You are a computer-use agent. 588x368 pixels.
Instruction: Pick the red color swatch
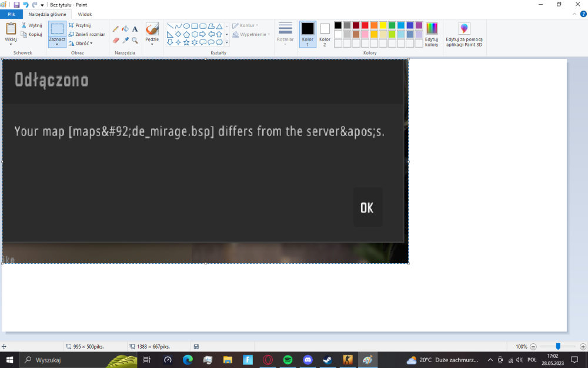(x=365, y=25)
